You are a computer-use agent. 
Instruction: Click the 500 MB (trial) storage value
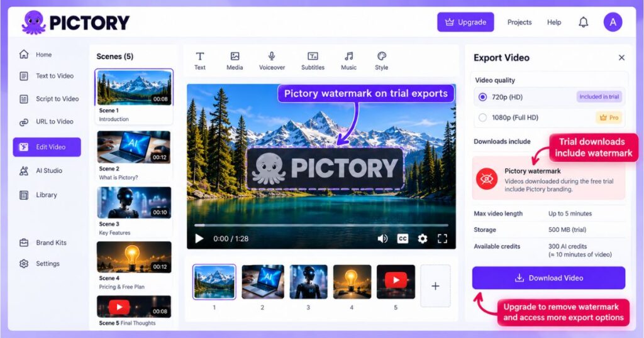(567, 230)
